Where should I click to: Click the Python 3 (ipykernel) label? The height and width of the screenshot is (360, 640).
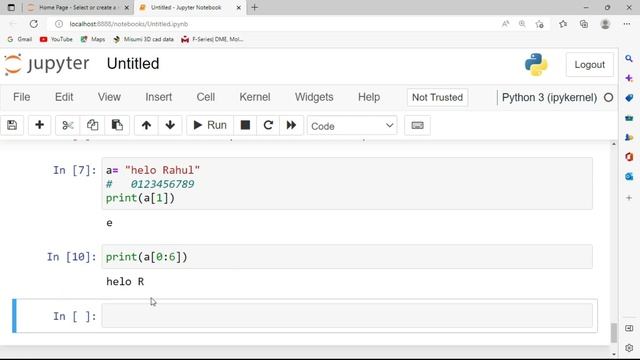(549, 98)
